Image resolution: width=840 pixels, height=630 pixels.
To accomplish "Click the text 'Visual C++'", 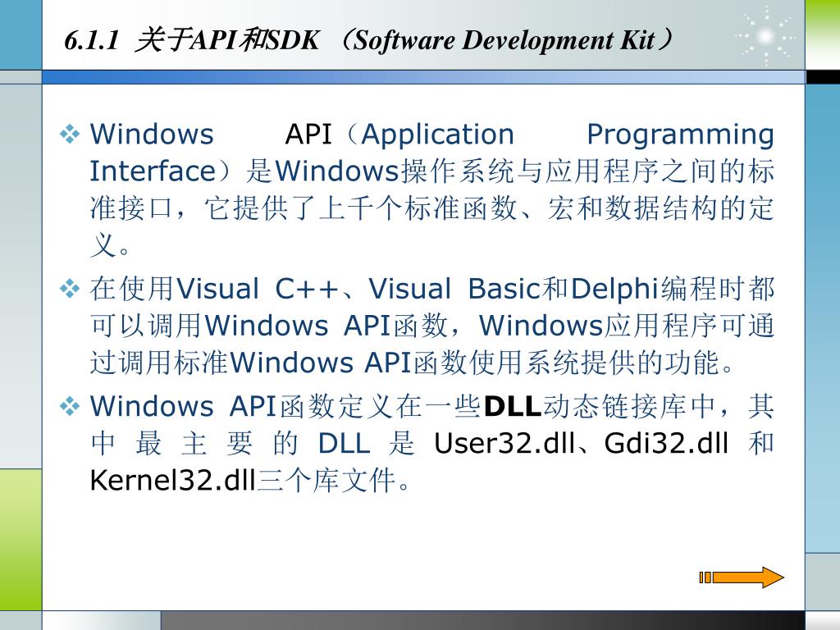I will (257, 289).
